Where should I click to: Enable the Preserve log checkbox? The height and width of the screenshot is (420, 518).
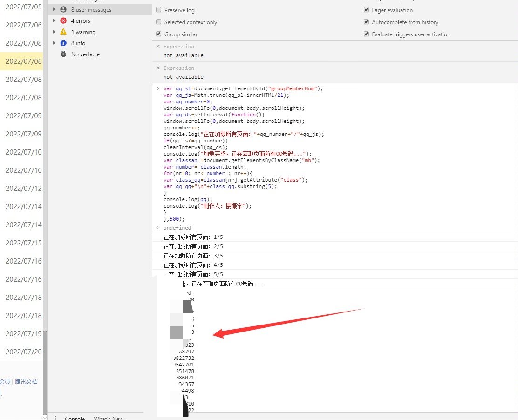159,10
